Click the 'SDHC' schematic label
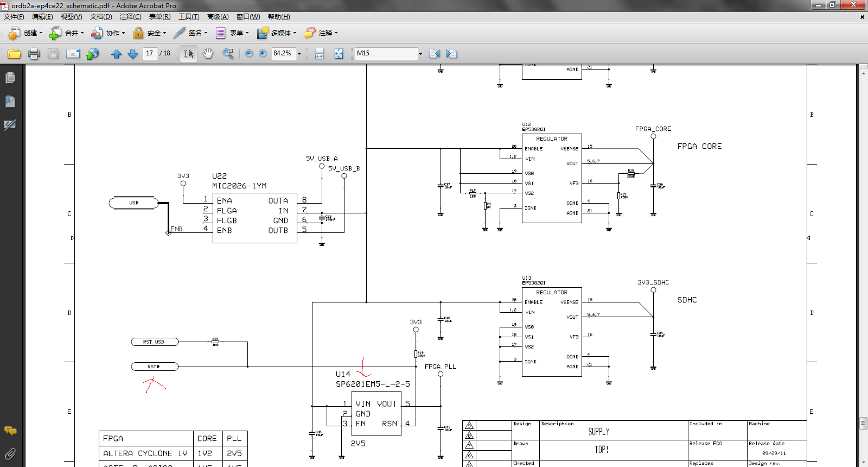Viewport: 868px width, 467px height. [x=687, y=300]
